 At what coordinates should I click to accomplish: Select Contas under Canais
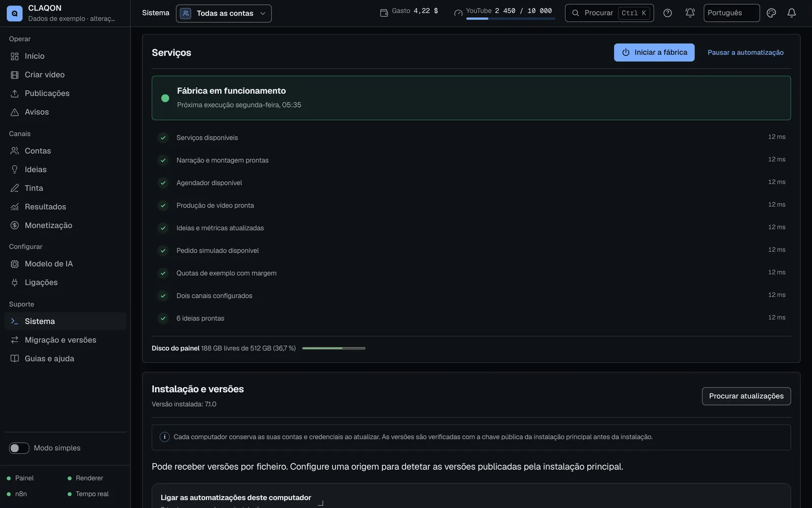coord(65,151)
